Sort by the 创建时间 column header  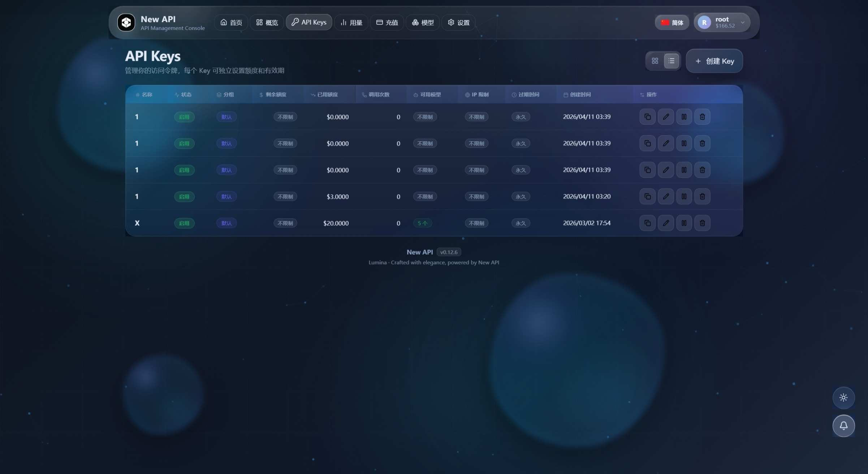pyautogui.click(x=580, y=95)
